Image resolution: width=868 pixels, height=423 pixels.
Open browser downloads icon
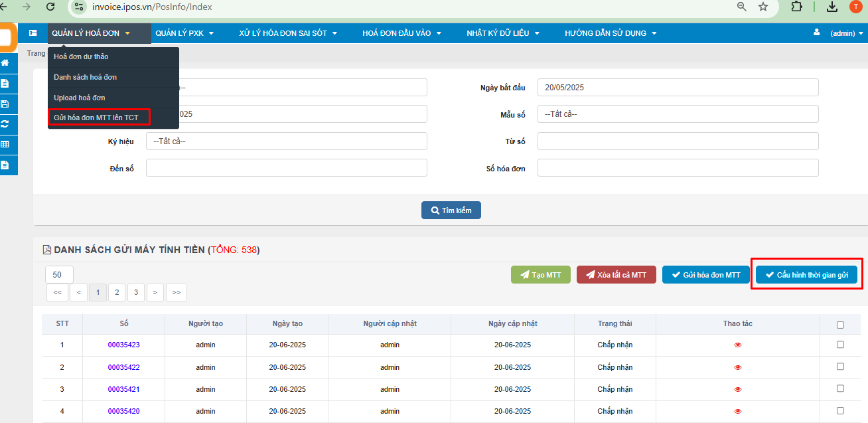click(x=832, y=7)
